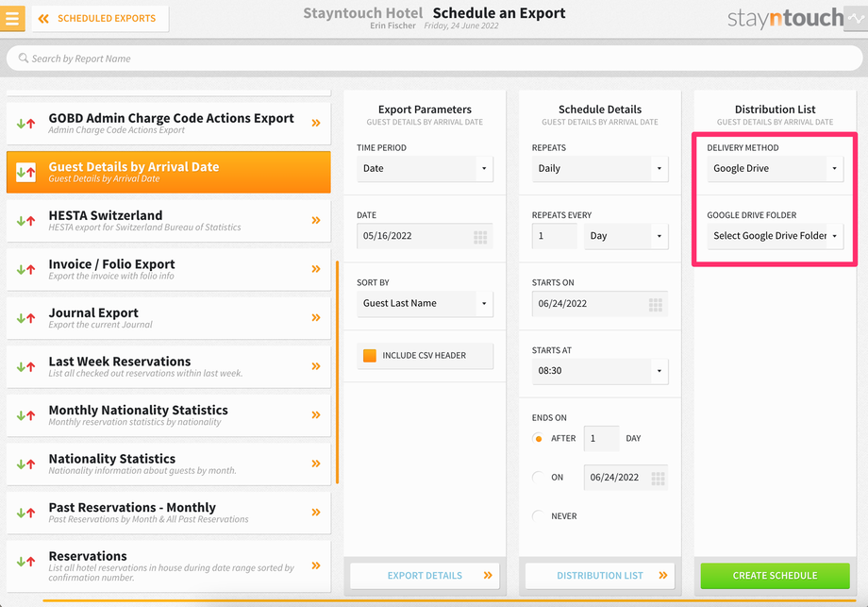
Task: Click export icon on Guest Details row
Action: 25,172
